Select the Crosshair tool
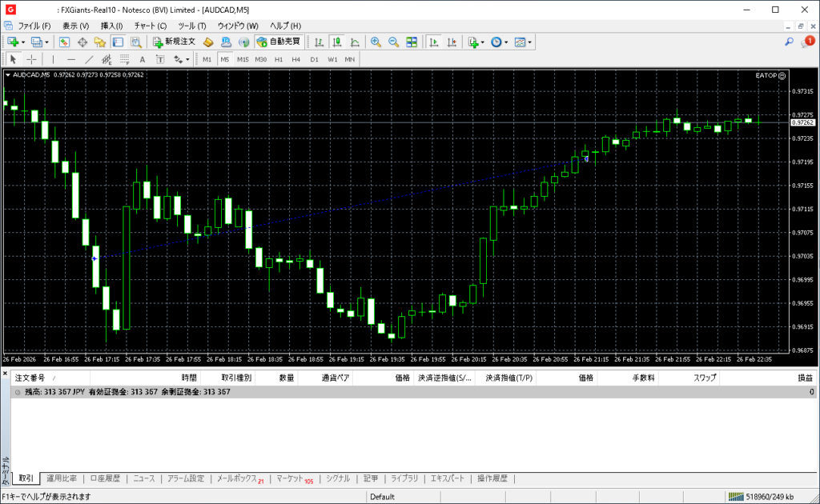 [x=31, y=59]
